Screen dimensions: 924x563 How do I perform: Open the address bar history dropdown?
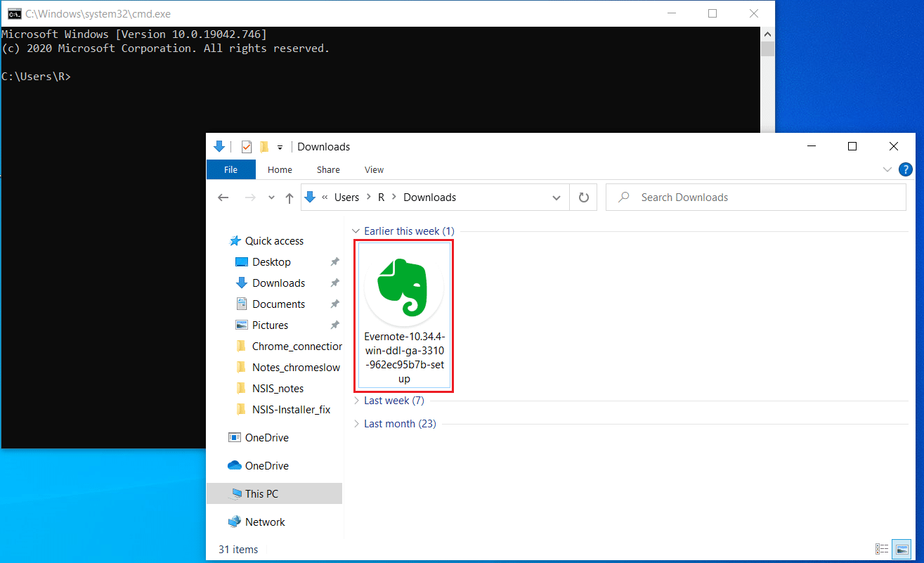[557, 198]
